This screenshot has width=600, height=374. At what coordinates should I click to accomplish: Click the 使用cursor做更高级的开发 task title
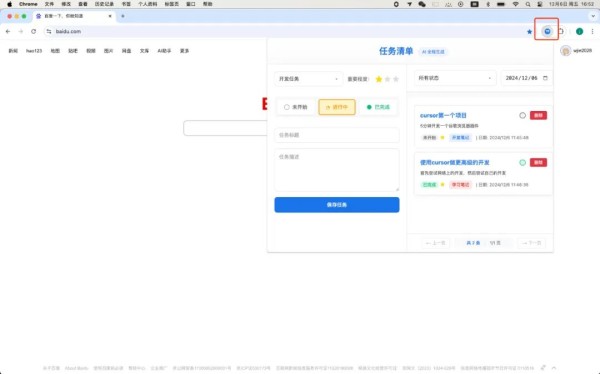click(455, 162)
